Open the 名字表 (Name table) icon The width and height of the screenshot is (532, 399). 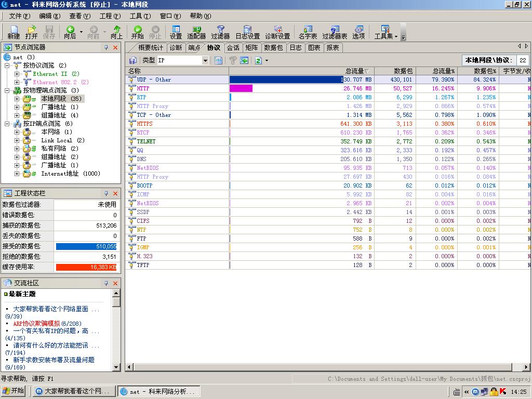pos(308,32)
